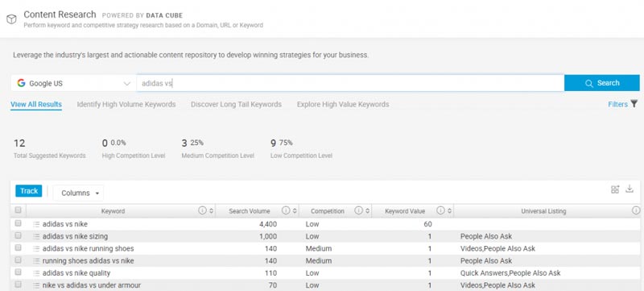644x291 pixels.
Task: Check the 'adidas vs nike' row checkbox
Action: coord(18,223)
